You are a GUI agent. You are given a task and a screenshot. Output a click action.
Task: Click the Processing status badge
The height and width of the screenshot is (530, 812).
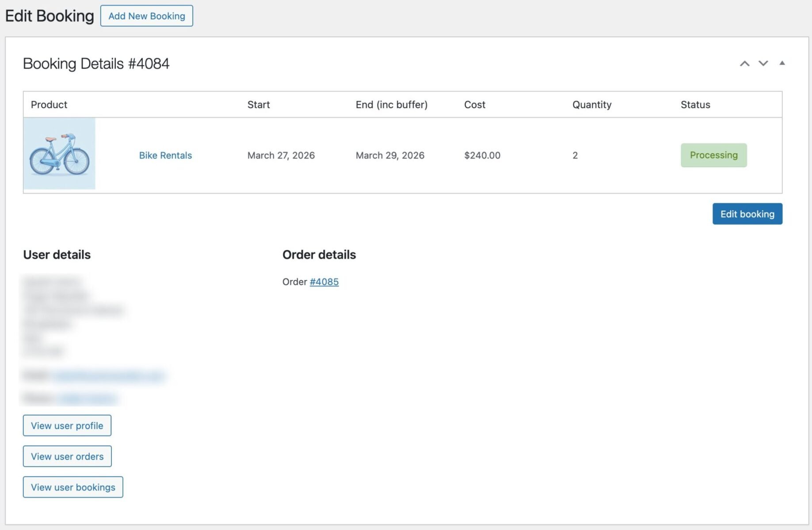point(713,155)
